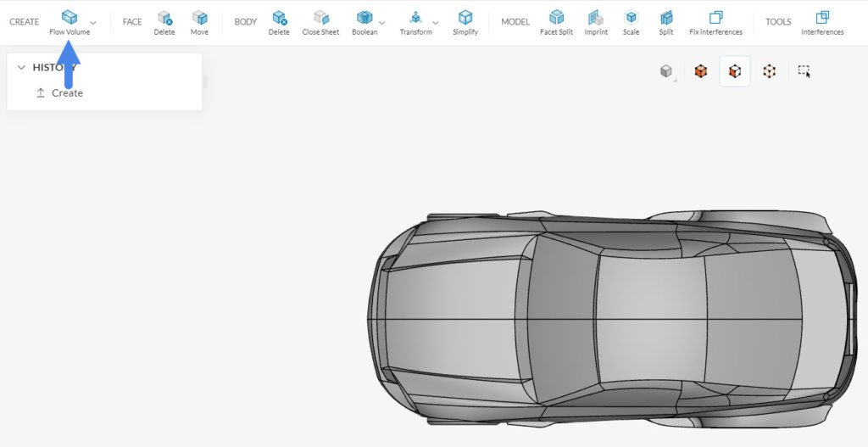Screen dimensions: 868x447
Task: Open the Fix interferences tool
Action: pyautogui.click(x=715, y=23)
